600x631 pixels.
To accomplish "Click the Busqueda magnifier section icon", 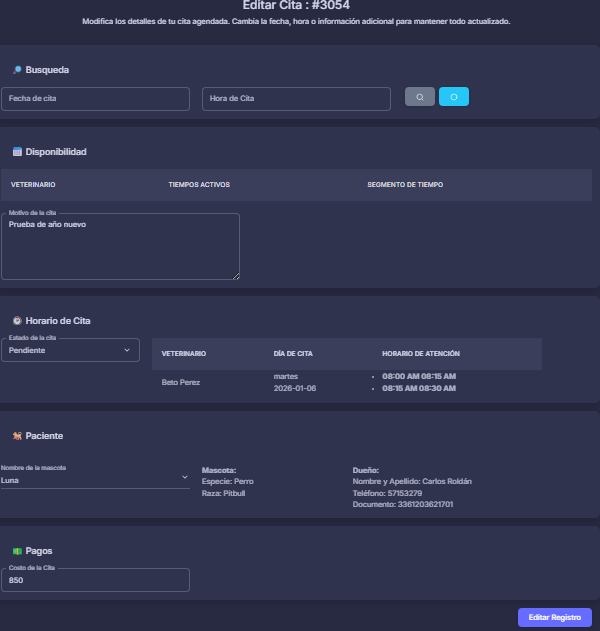I will [17, 70].
